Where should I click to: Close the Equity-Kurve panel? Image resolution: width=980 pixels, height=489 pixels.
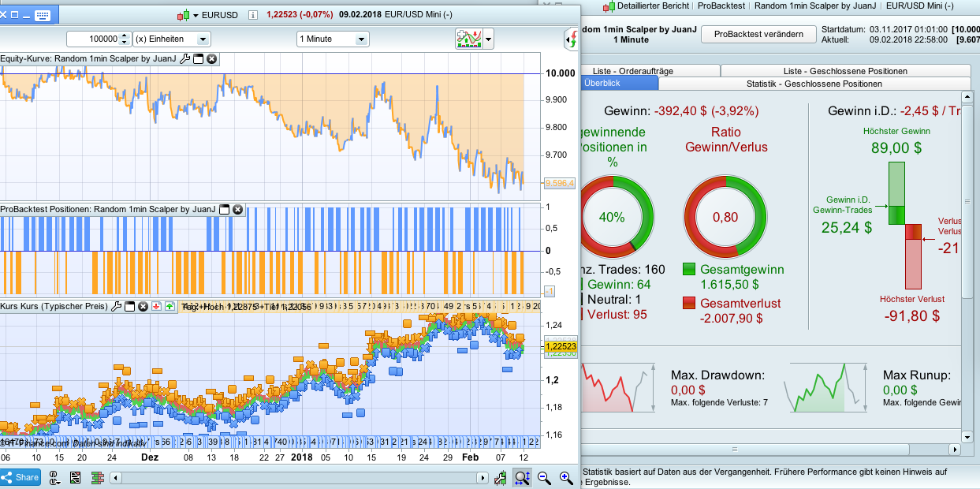[x=212, y=58]
